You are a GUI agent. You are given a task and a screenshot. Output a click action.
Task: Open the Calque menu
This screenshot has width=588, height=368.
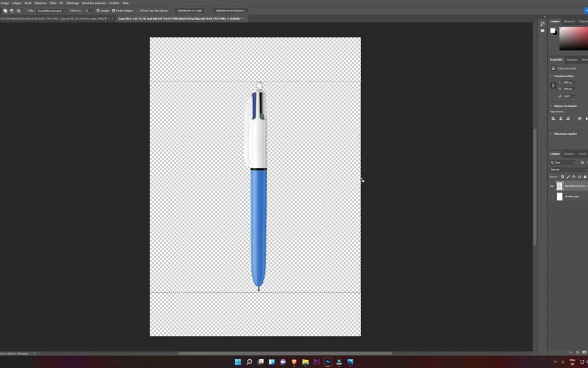[16, 3]
